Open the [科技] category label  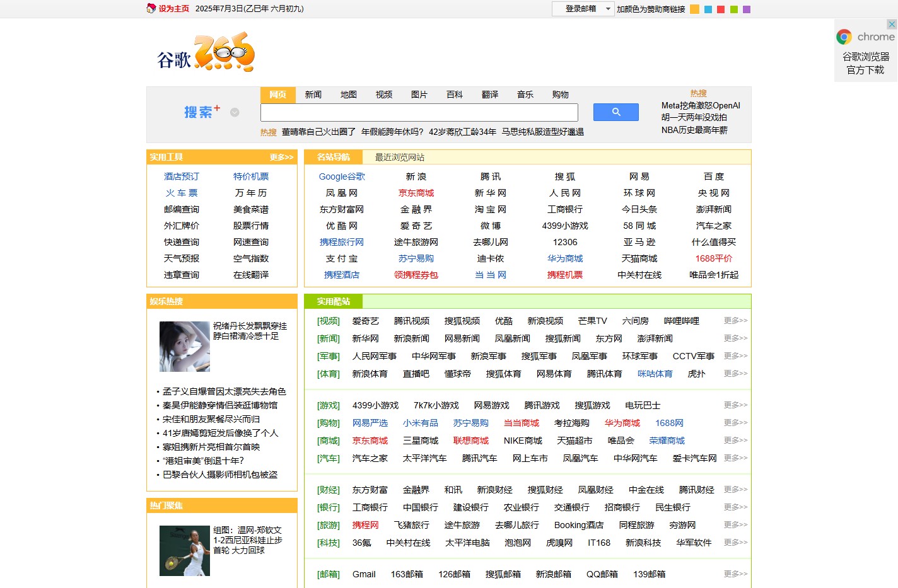click(329, 543)
